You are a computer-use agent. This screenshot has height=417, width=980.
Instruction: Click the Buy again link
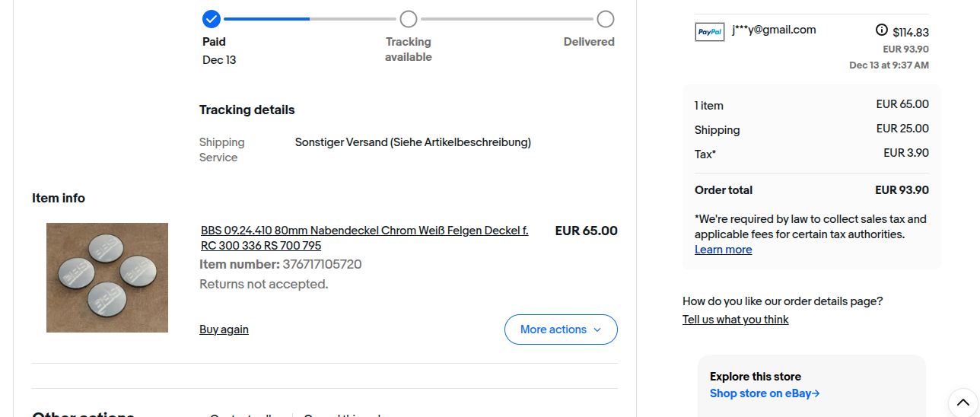coord(224,329)
